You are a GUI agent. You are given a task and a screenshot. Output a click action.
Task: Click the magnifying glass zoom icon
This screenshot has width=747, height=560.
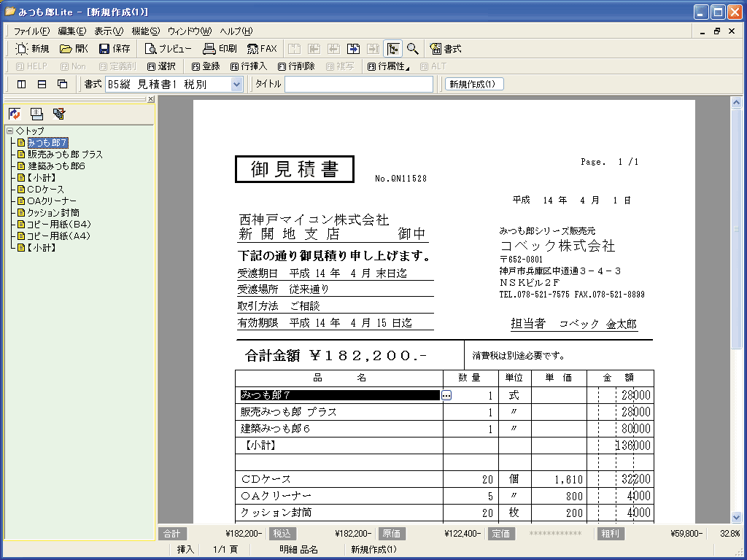point(413,49)
